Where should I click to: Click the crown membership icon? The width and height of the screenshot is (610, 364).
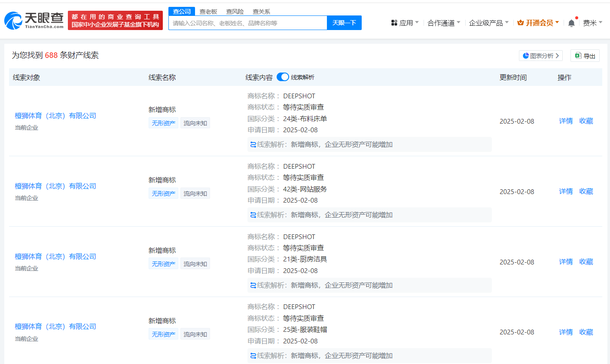[520, 23]
